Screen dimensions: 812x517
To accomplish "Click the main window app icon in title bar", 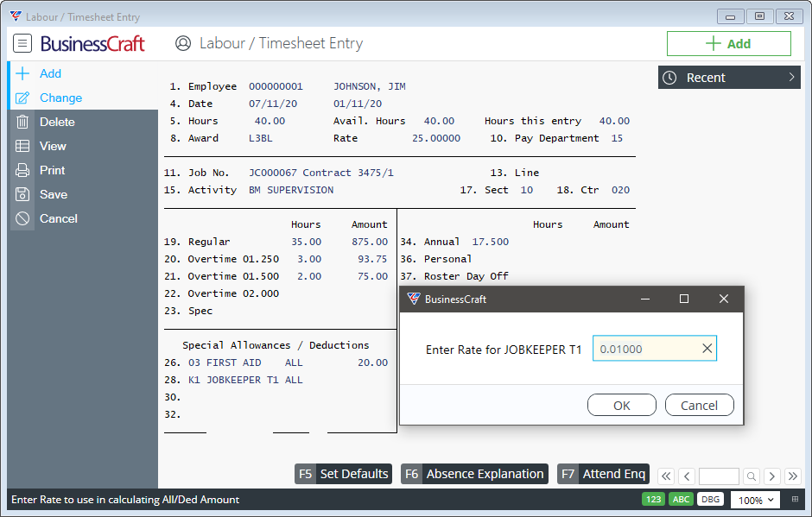I will point(16,16).
